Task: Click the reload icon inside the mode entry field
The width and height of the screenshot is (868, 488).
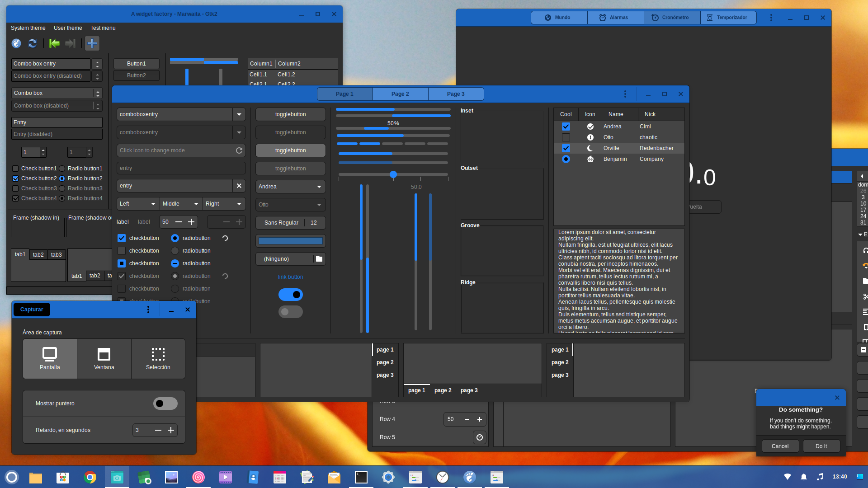Action: (x=239, y=150)
